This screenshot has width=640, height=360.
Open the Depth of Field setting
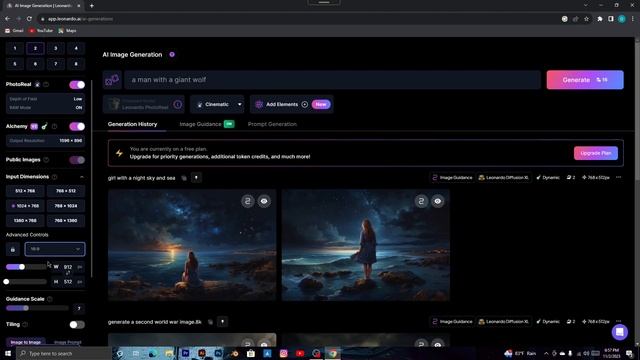tap(45, 99)
